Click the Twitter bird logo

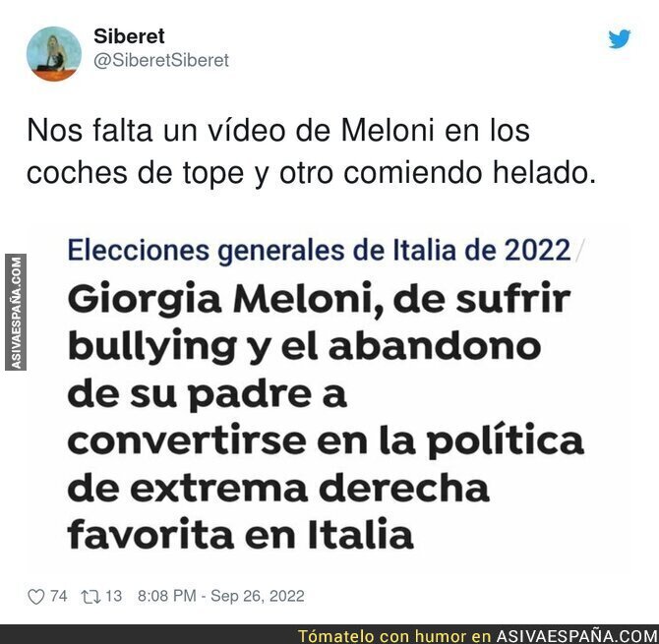[x=620, y=38]
